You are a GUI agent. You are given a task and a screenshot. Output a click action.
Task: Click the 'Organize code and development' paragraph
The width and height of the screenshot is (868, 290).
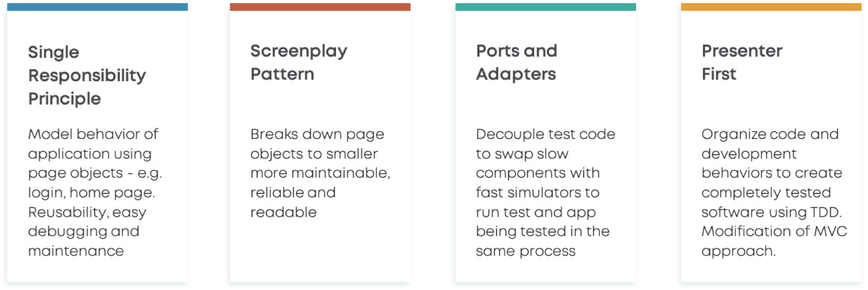pyautogui.click(x=774, y=192)
